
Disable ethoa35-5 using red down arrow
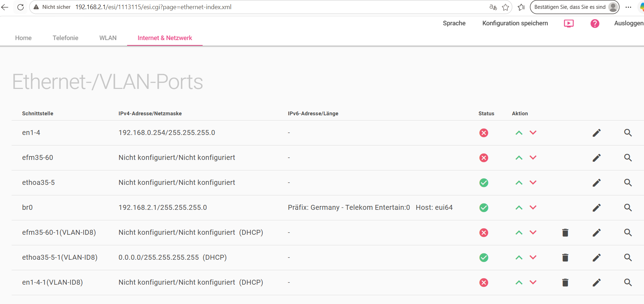tap(533, 183)
